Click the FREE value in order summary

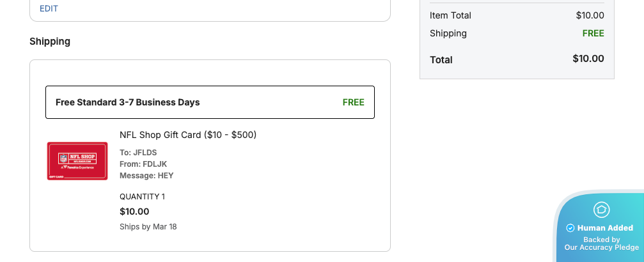593,33
